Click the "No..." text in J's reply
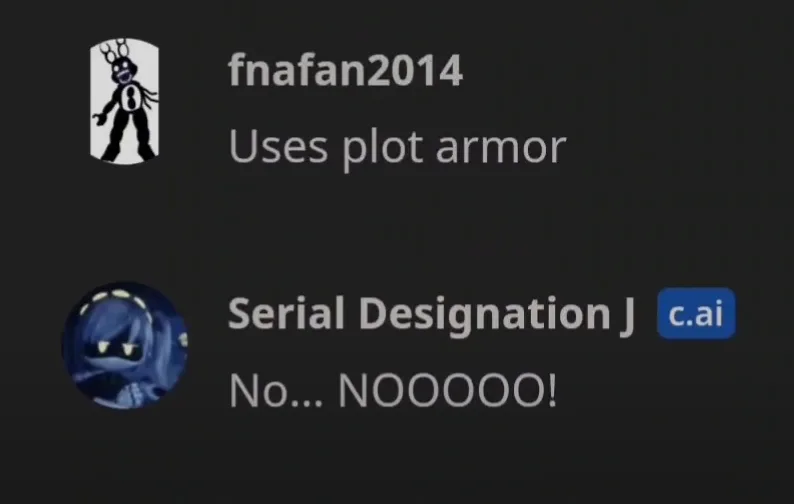 pos(275,390)
